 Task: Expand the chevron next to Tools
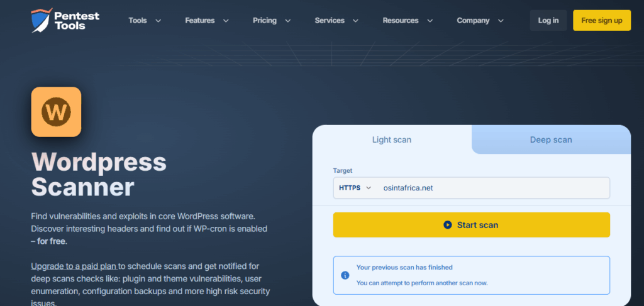point(158,21)
